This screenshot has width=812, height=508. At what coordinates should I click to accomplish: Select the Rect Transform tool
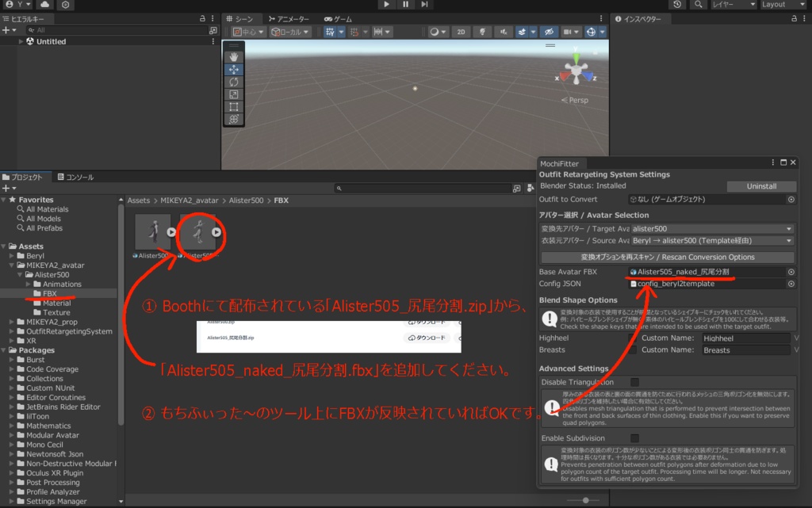[234, 106]
